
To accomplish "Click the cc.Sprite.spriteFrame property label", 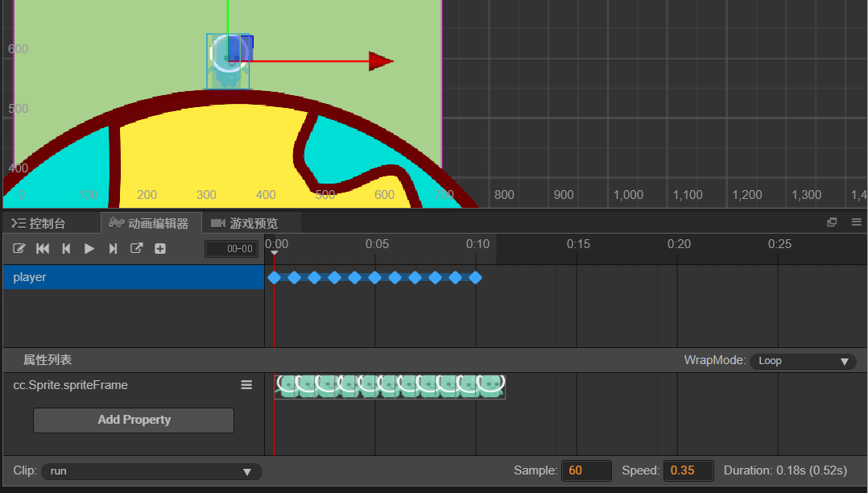I will coord(70,385).
